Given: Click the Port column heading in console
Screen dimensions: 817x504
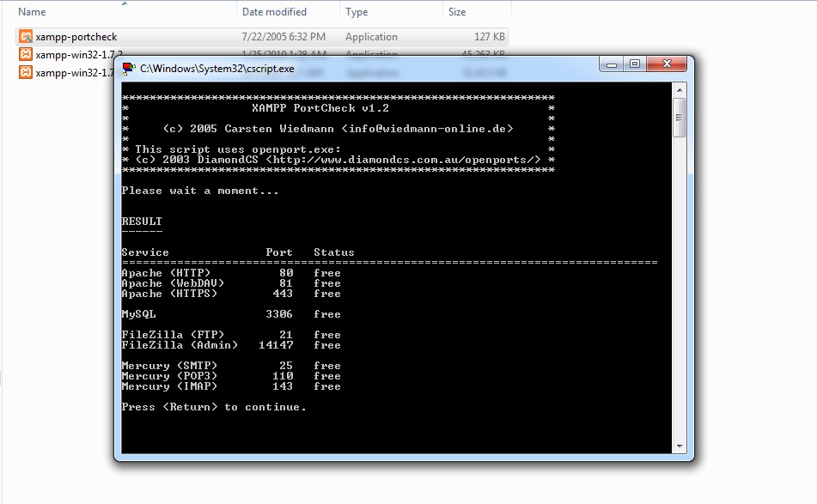Looking at the screenshot, I should click(x=279, y=252).
